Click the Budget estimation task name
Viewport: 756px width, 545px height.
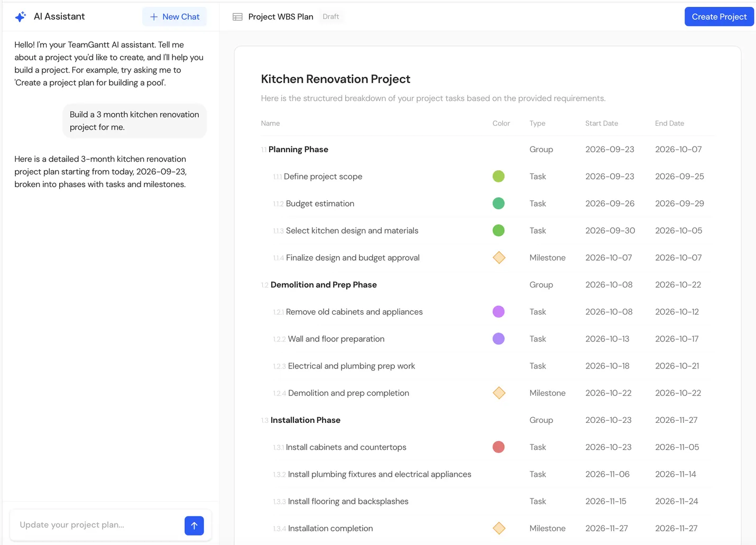(320, 204)
